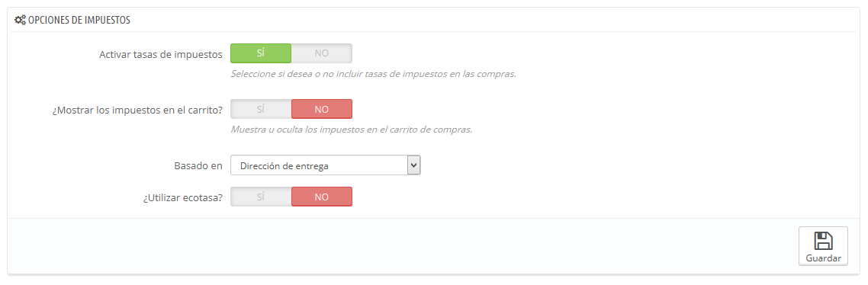Click the blank header bar of the tax panel
Screen dimensions: 868x285
493,20
